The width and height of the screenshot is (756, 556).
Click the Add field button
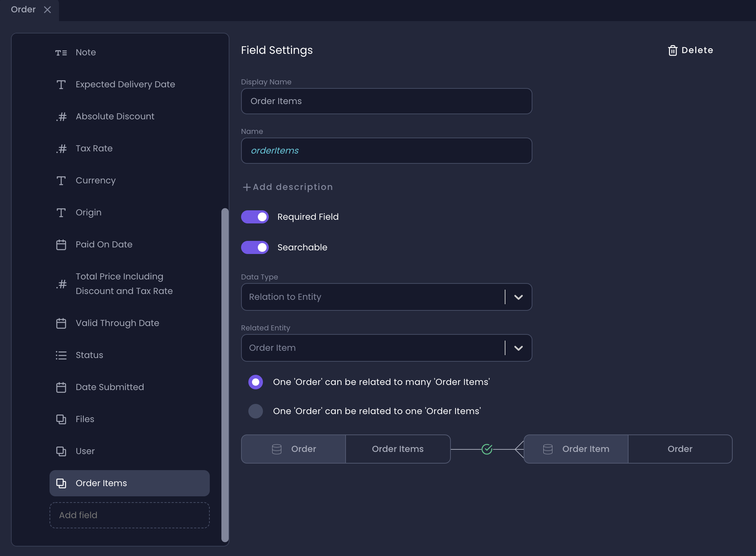(x=129, y=515)
